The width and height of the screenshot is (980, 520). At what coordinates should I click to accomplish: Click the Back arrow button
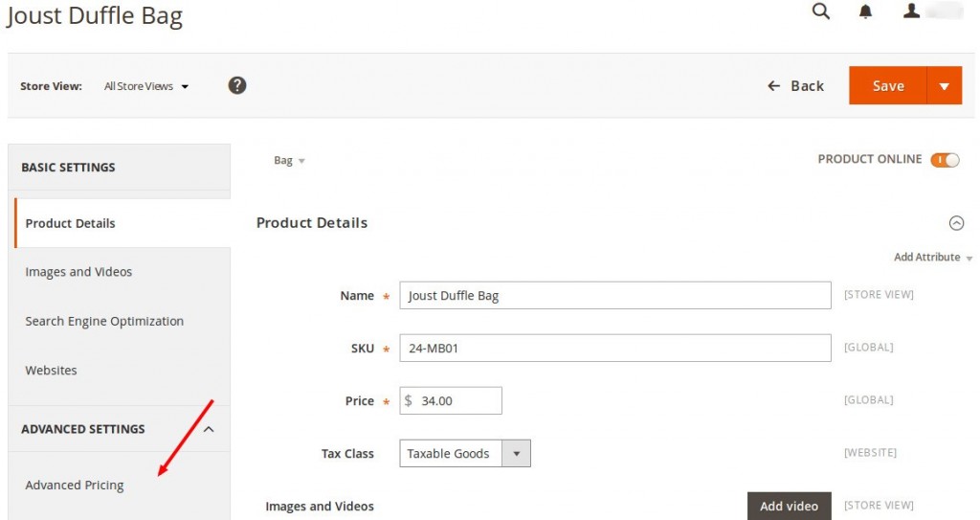click(x=795, y=86)
